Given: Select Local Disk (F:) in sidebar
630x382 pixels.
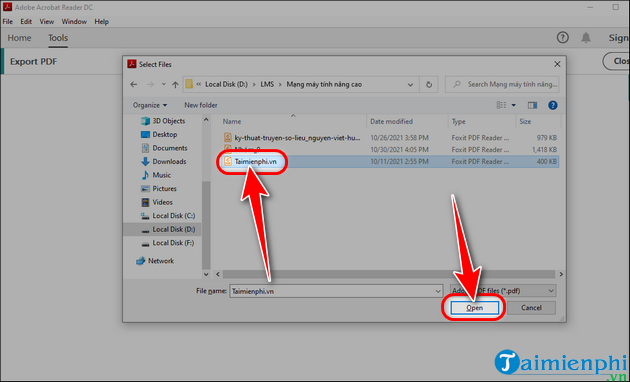Looking at the screenshot, I should click(x=167, y=243).
